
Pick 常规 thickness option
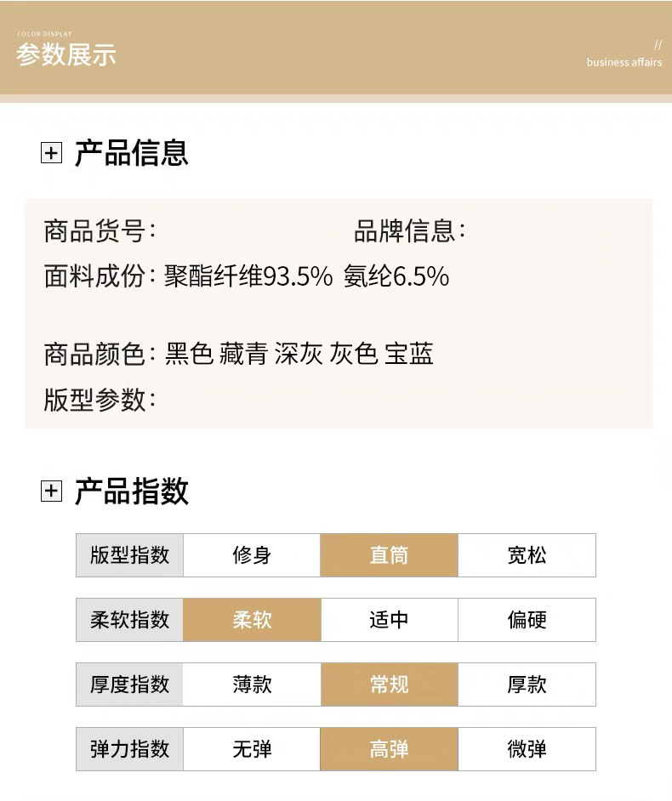[x=389, y=685]
